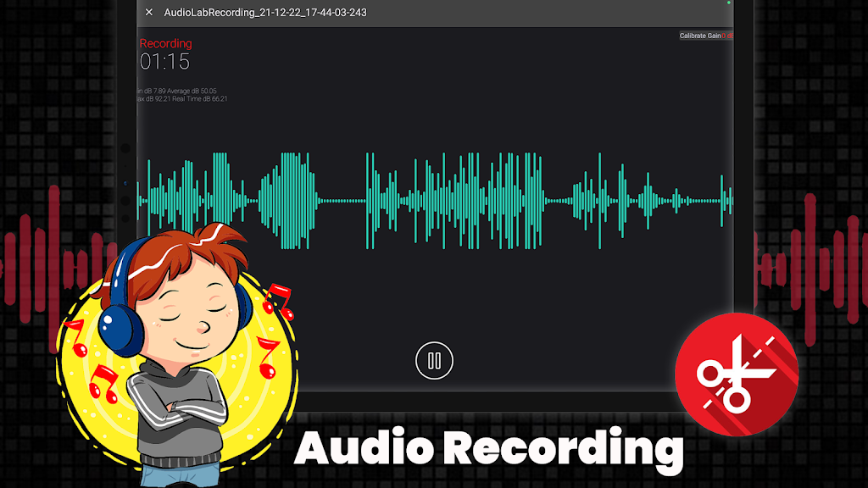Click the Average dB 50.05 readout
868x488 pixels.
pyautogui.click(x=190, y=91)
